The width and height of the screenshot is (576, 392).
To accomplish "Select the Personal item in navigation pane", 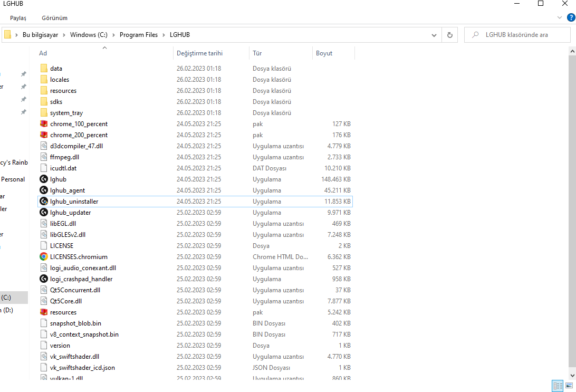I will tap(13, 179).
